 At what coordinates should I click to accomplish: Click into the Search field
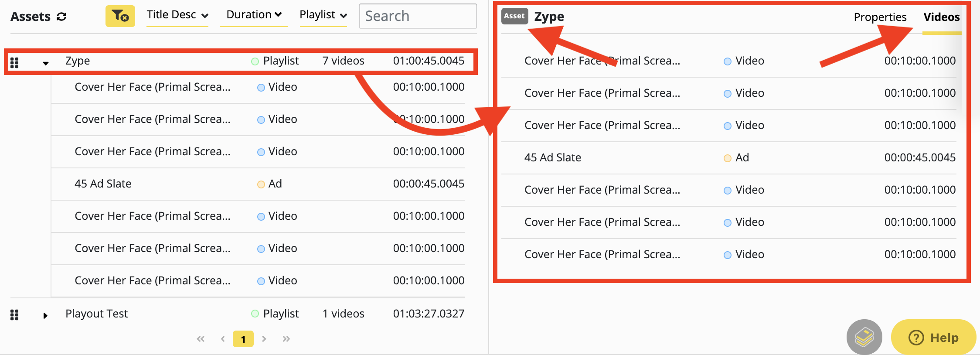pos(418,16)
